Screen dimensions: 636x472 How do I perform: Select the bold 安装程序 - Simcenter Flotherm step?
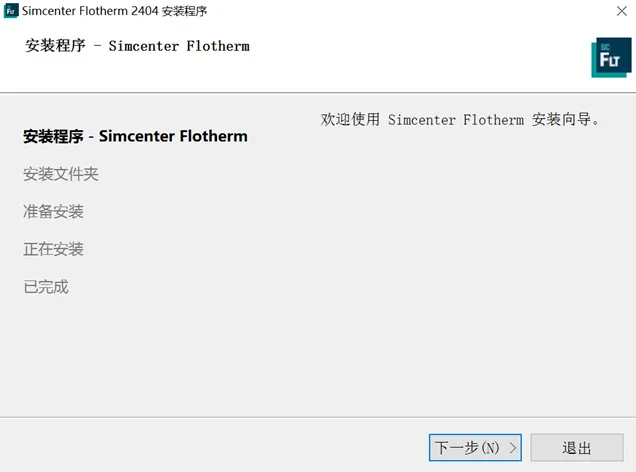(135, 136)
